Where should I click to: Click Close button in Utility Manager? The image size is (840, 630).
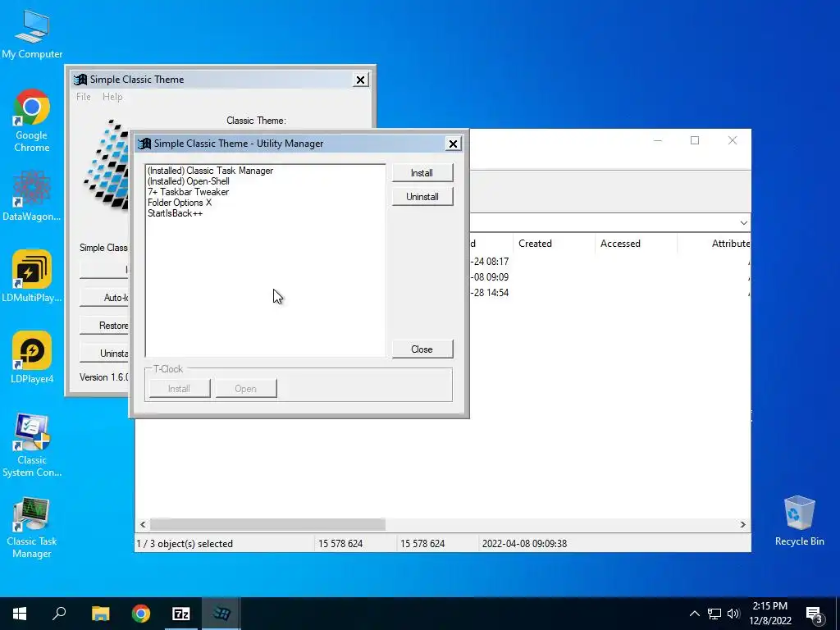click(422, 349)
